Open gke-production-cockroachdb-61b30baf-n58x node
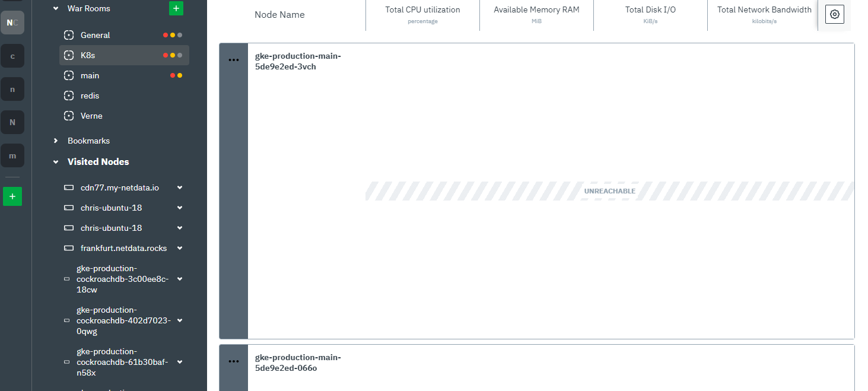868x391 pixels. pyautogui.click(x=122, y=362)
